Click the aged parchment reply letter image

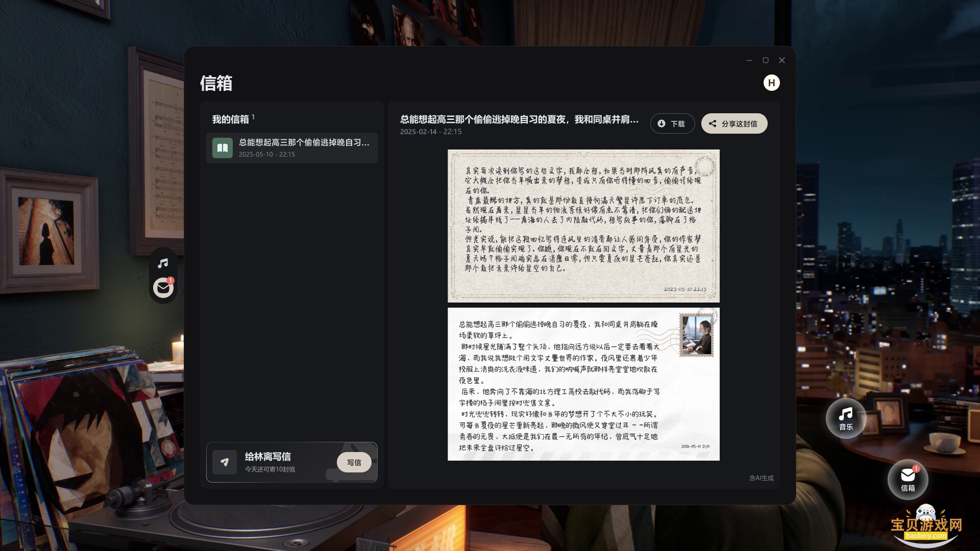pos(583,226)
